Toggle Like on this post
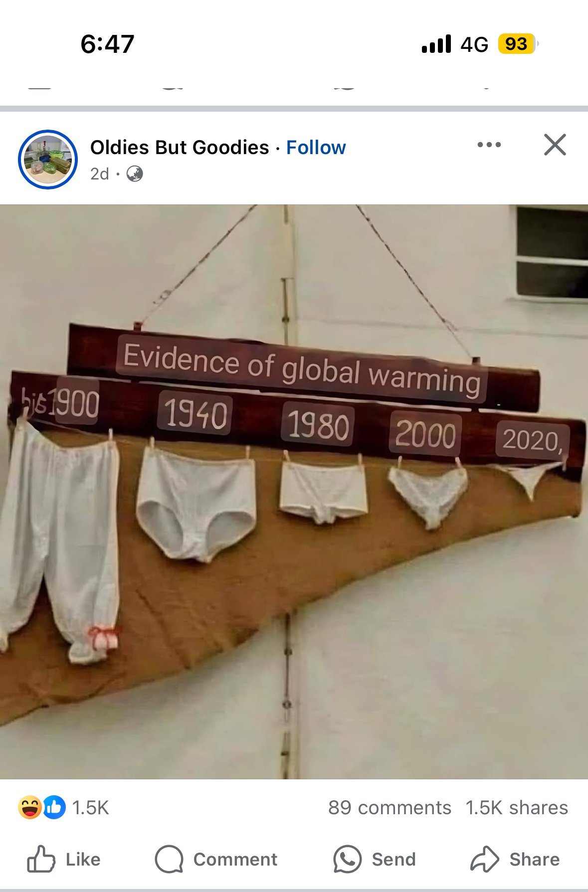 [x=64, y=859]
